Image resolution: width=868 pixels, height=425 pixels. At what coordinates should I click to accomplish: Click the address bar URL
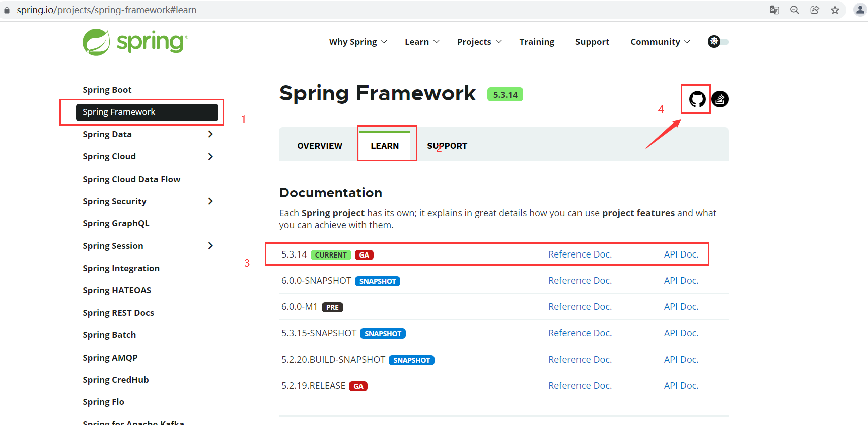coord(107,10)
